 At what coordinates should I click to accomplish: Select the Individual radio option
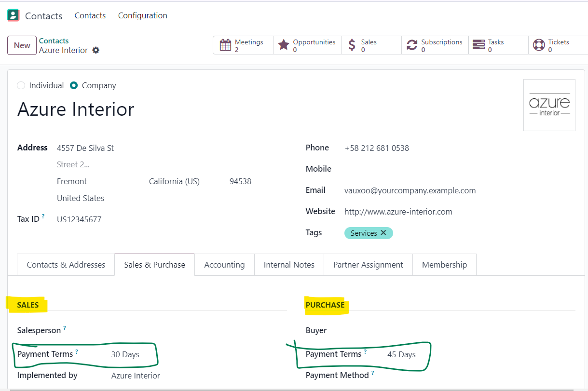[21, 85]
